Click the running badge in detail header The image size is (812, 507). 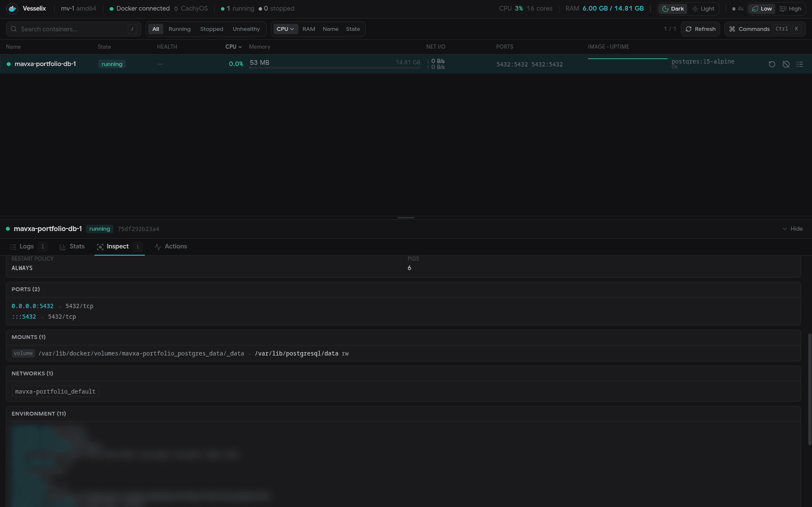click(99, 229)
